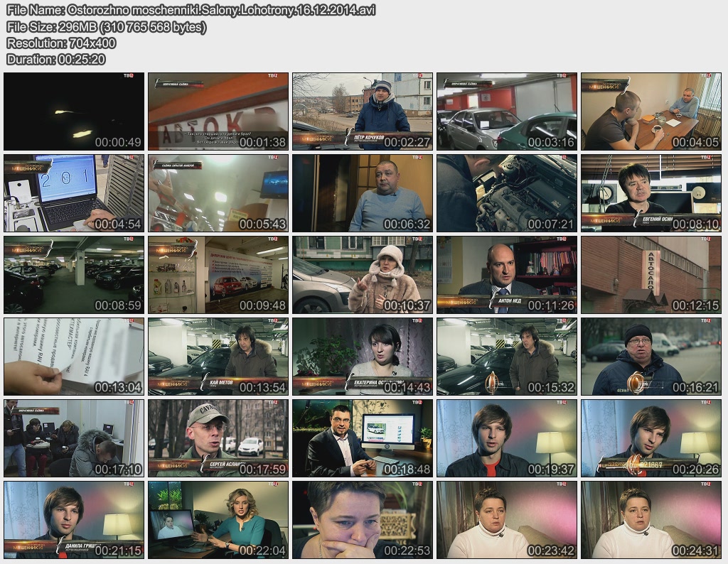Open the hidden-camera office frame at 00:17:10
The height and width of the screenshot is (564, 728).
click(74, 438)
